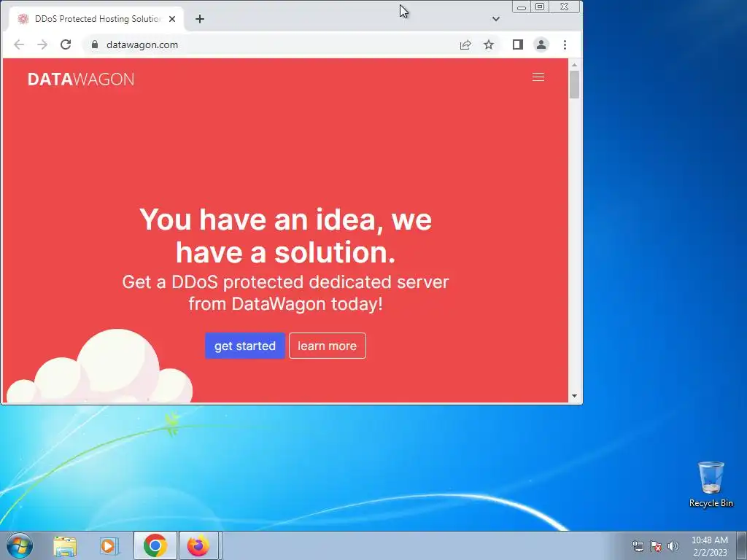Close the DDoS Protected Hosting tab
747x560 pixels.
coord(172,19)
